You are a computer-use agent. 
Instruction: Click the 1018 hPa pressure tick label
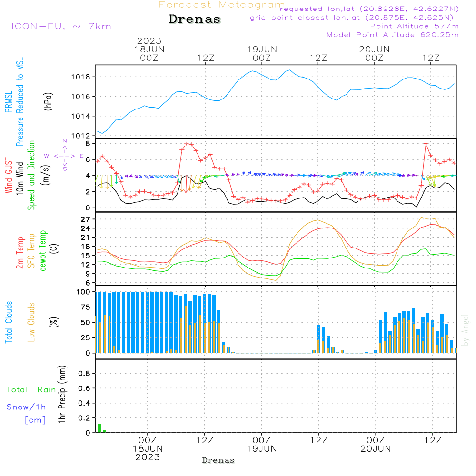81,77
